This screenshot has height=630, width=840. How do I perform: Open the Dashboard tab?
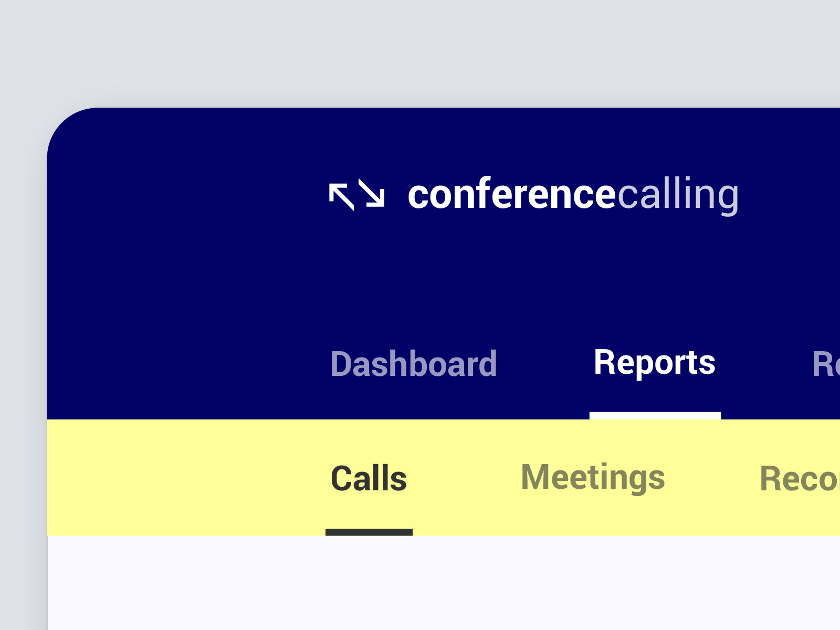pyautogui.click(x=414, y=363)
